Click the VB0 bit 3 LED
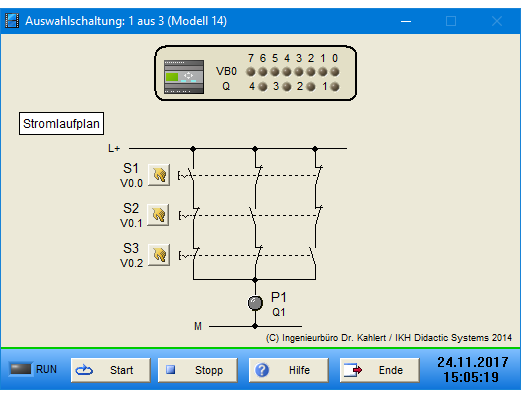 point(299,72)
